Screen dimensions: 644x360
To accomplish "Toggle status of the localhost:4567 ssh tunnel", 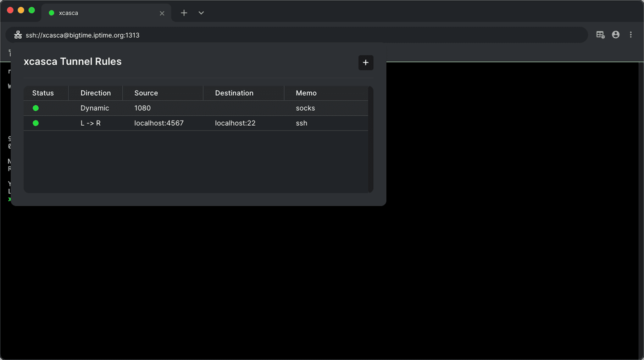I will point(36,123).
